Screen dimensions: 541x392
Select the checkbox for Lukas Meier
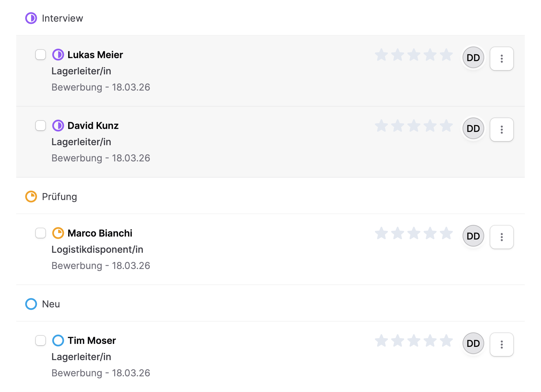pos(41,55)
